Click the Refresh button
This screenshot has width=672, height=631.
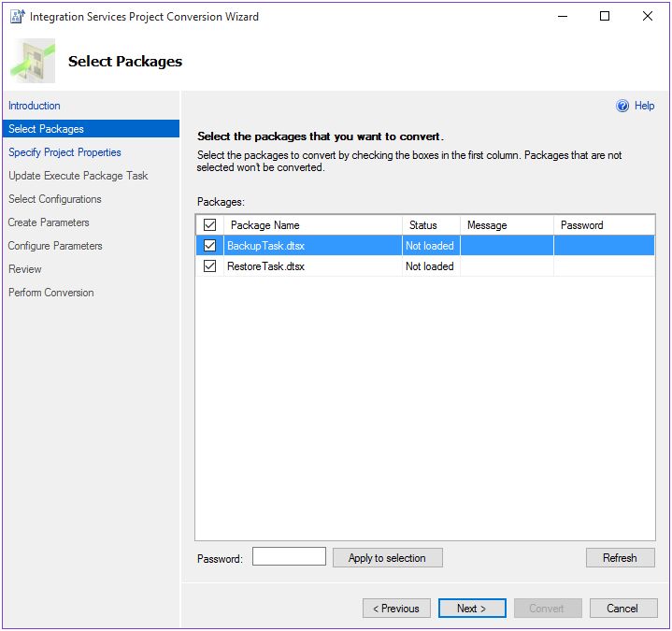[621, 558]
